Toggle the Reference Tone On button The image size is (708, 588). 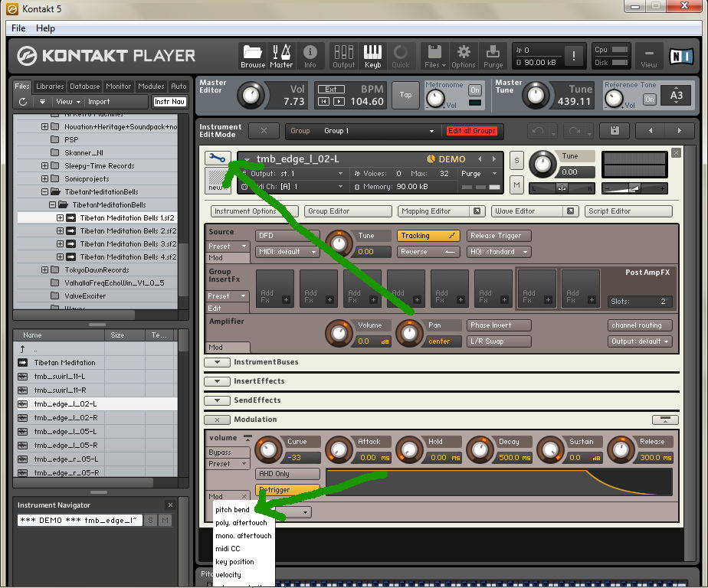pos(649,100)
